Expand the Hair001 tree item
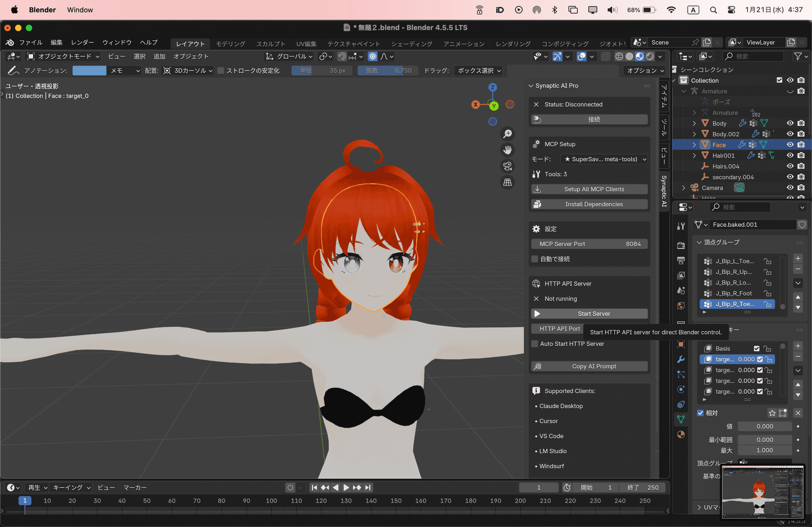 point(694,156)
